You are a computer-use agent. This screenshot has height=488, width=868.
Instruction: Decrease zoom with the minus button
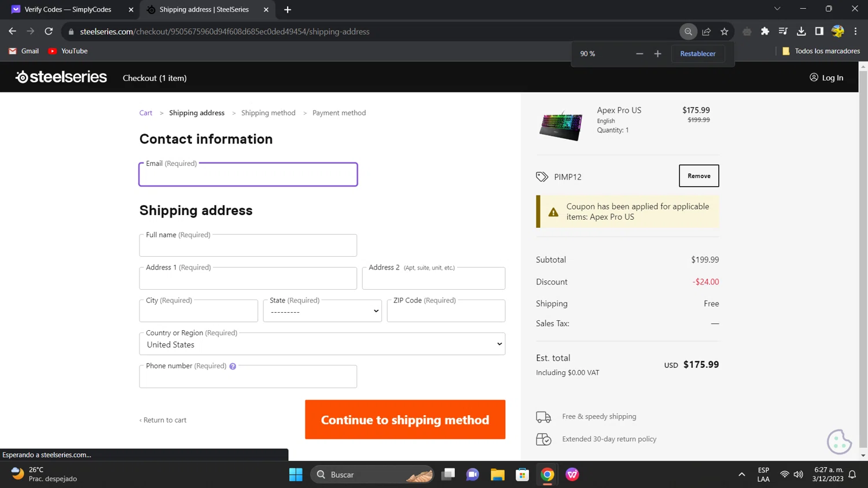click(639, 54)
